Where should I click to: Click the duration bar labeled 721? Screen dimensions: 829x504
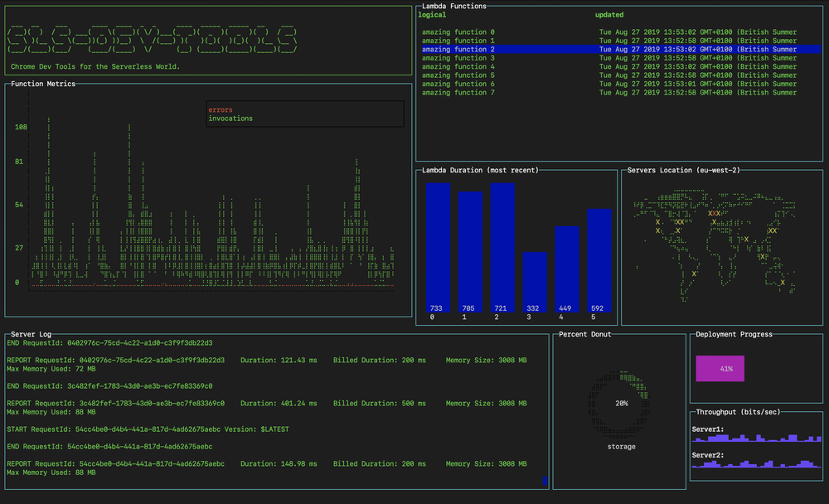502,248
